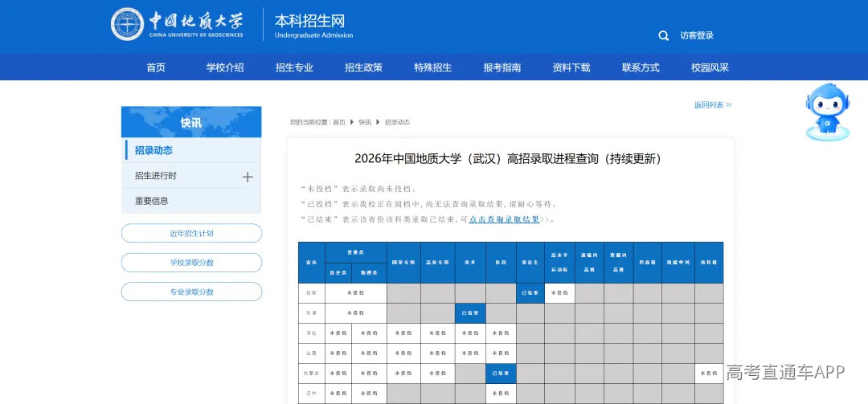The width and height of the screenshot is (868, 404).
Task: Click the 已结束 cell in 北京 row
Action: tap(530, 293)
